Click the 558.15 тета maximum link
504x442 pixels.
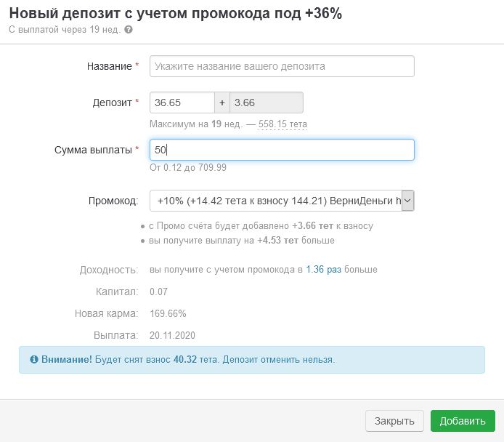pyautogui.click(x=283, y=124)
